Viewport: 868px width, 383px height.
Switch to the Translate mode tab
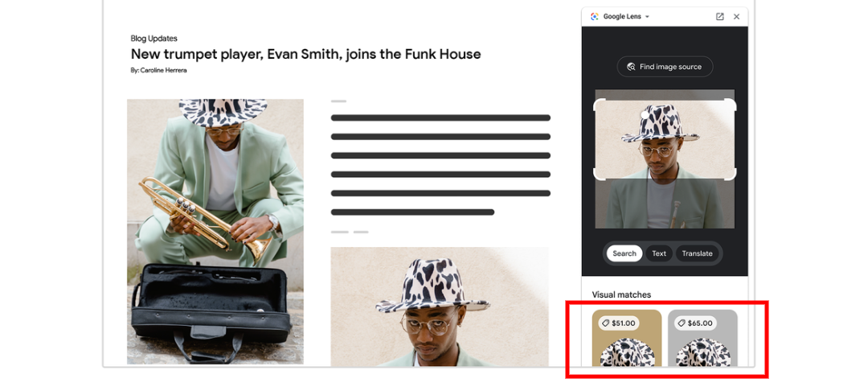(697, 253)
